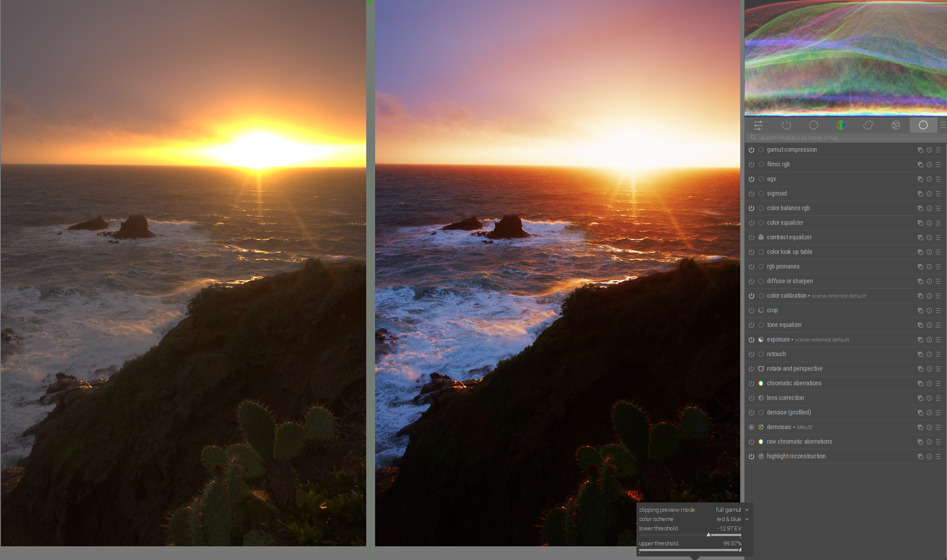This screenshot has height=560, width=947.
Task: Show active modules group power icon
Action: point(786,125)
